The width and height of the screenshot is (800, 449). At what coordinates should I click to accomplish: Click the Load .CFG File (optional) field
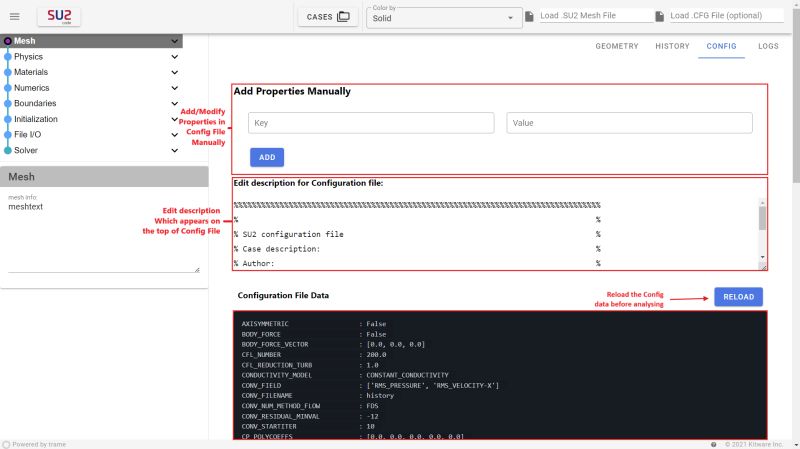click(726, 15)
